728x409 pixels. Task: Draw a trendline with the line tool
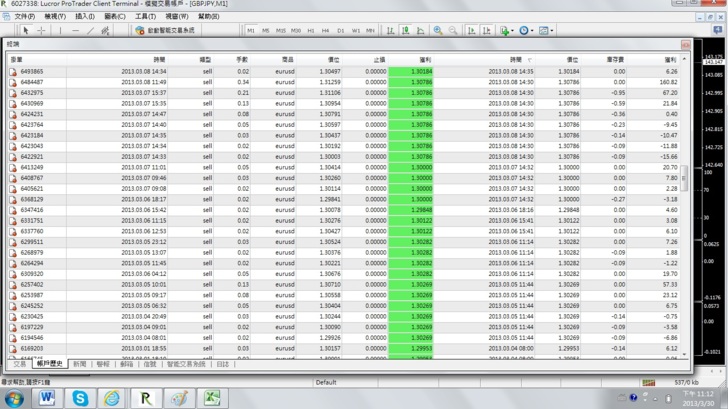(90, 30)
